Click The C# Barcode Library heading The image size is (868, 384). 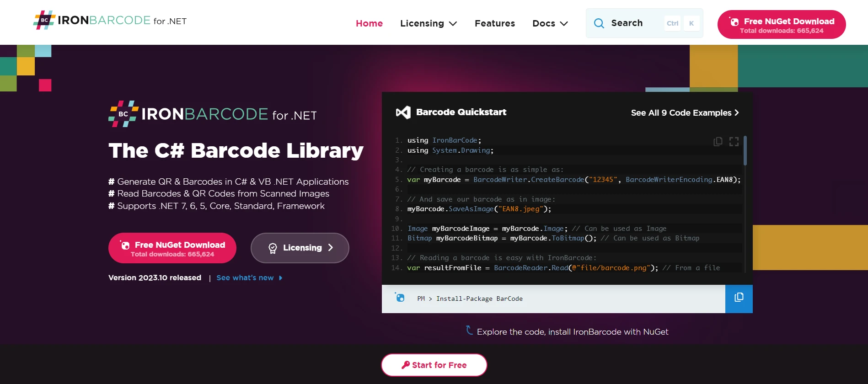(236, 151)
